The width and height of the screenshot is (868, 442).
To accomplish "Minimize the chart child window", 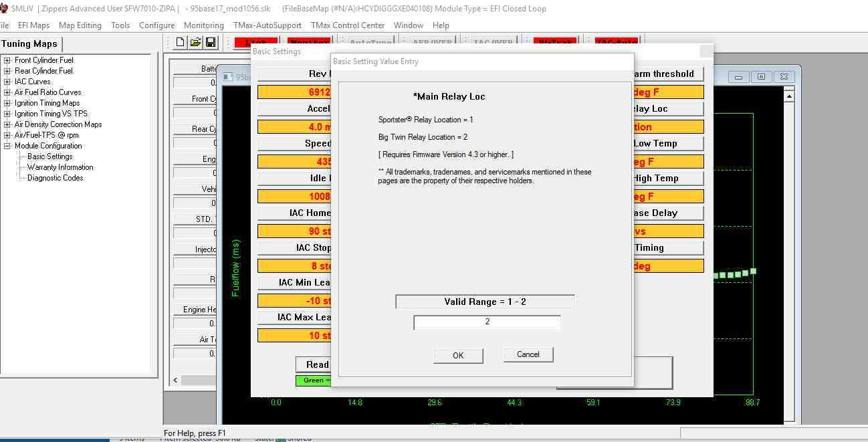I will coord(738,77).
